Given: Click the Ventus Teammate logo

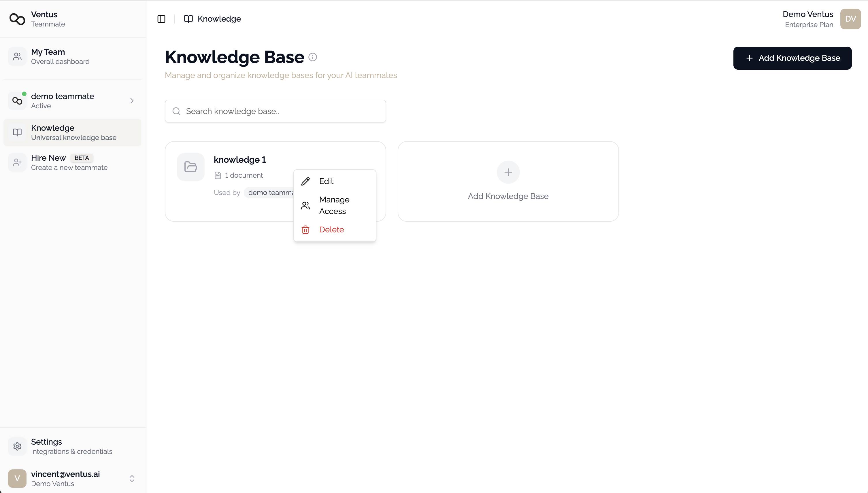Looking at the screenshot, I should click(17, 19).
